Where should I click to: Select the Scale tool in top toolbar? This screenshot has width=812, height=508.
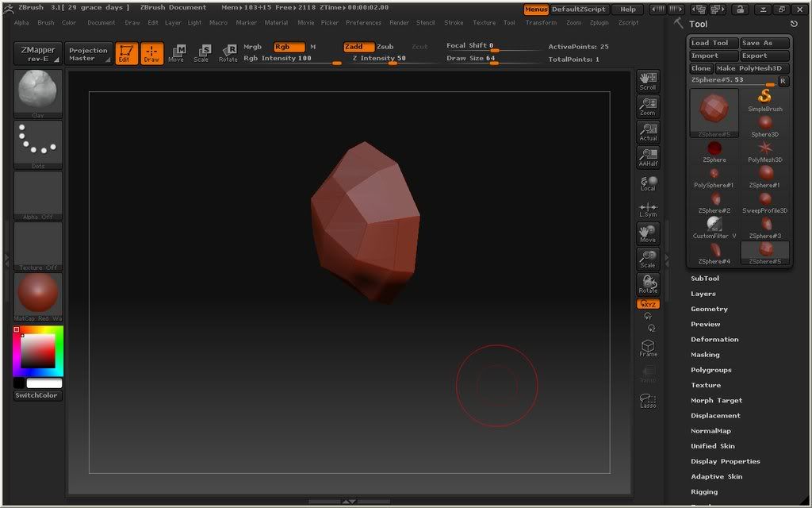[201, 53]
